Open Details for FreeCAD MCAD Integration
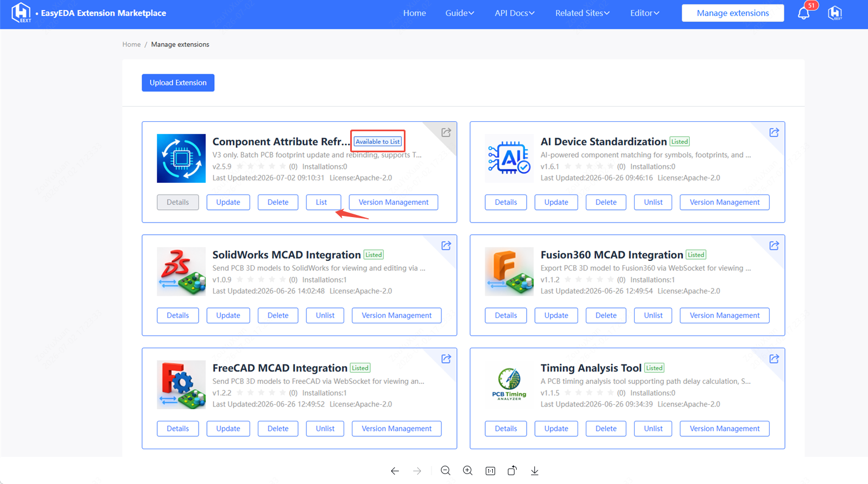This screenshot has width=868, height=484. point(178,429)
